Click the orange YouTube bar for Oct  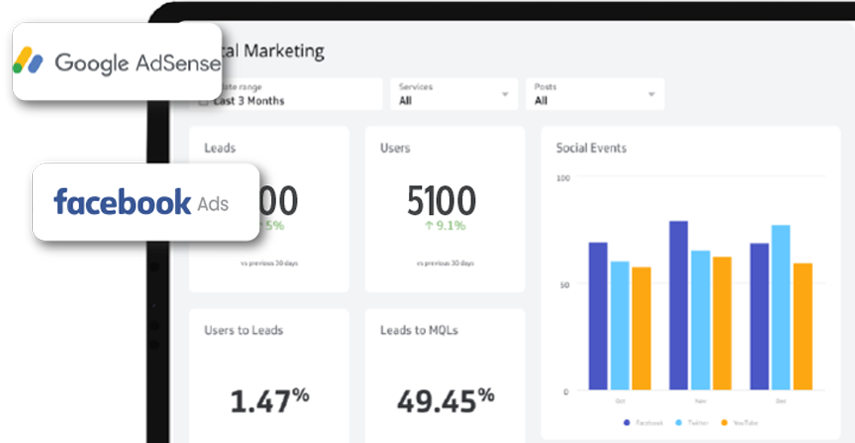click(x=641, y=328)
